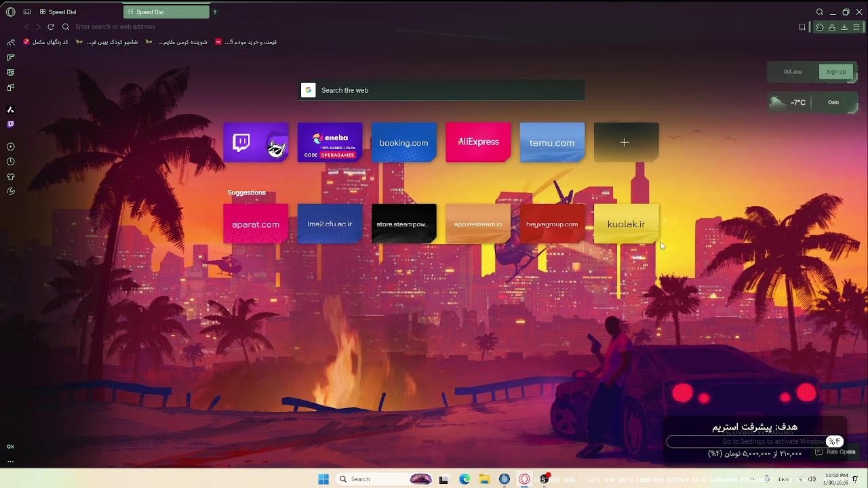Click the Google logo in search box
Screen dimensions: 868x488
click(308, 90)
